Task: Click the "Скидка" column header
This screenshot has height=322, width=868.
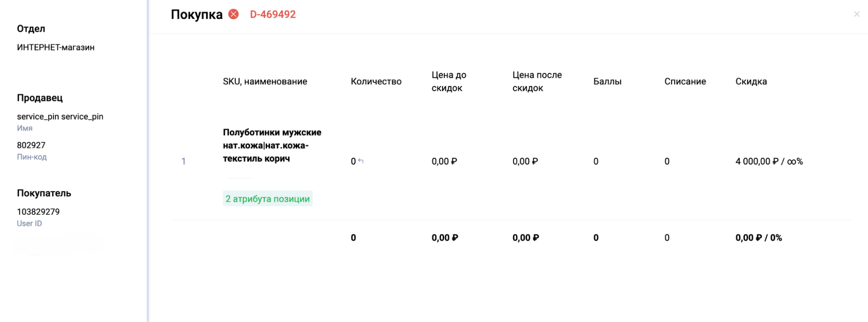Action: click(x=751, y=81)
